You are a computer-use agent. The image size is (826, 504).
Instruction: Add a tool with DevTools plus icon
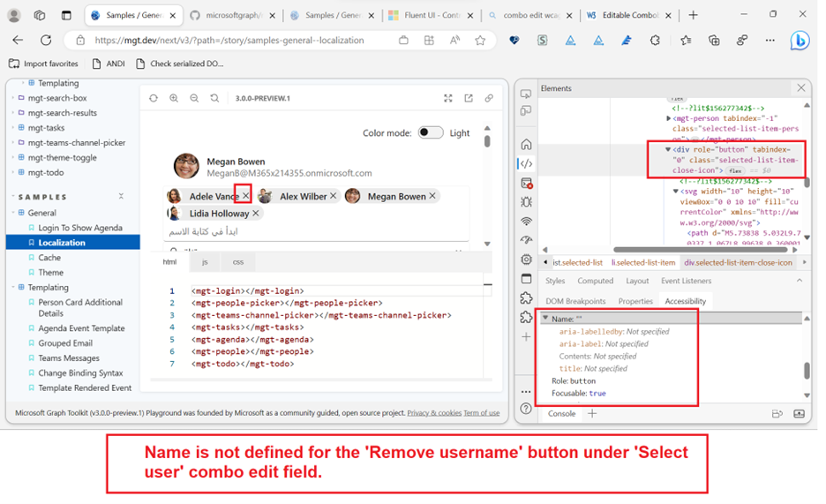pyautogui.click(x=526, y=336)
